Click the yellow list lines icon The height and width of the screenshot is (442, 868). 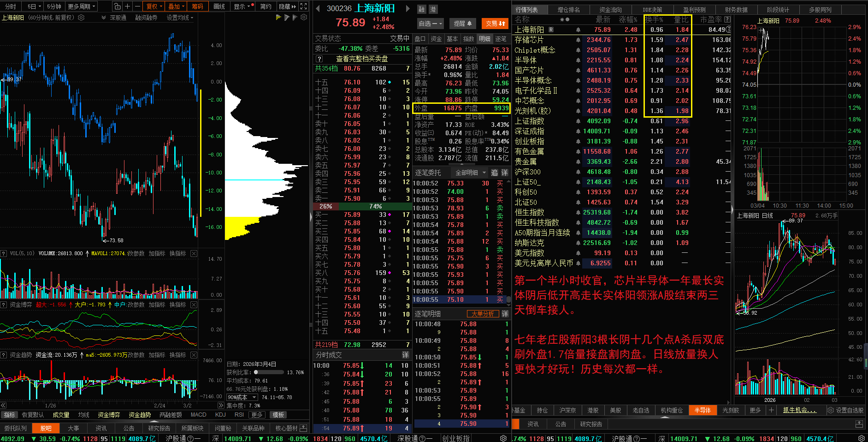click(x=278, y=18)
